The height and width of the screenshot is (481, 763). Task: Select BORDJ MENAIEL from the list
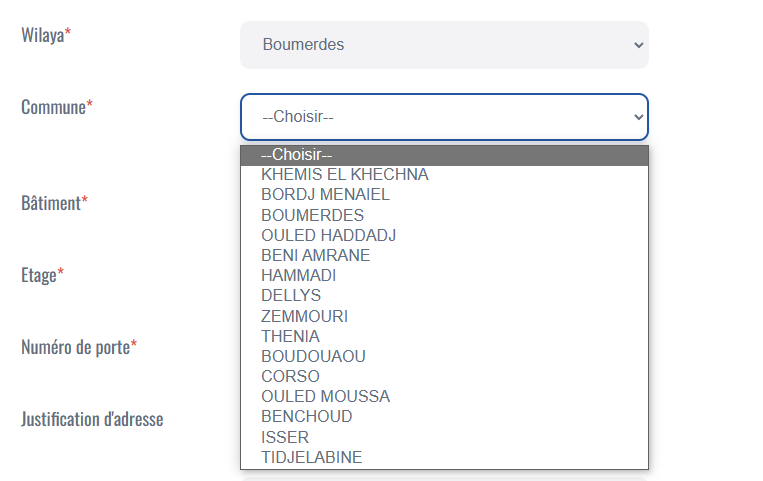click(x=325, y=195)
